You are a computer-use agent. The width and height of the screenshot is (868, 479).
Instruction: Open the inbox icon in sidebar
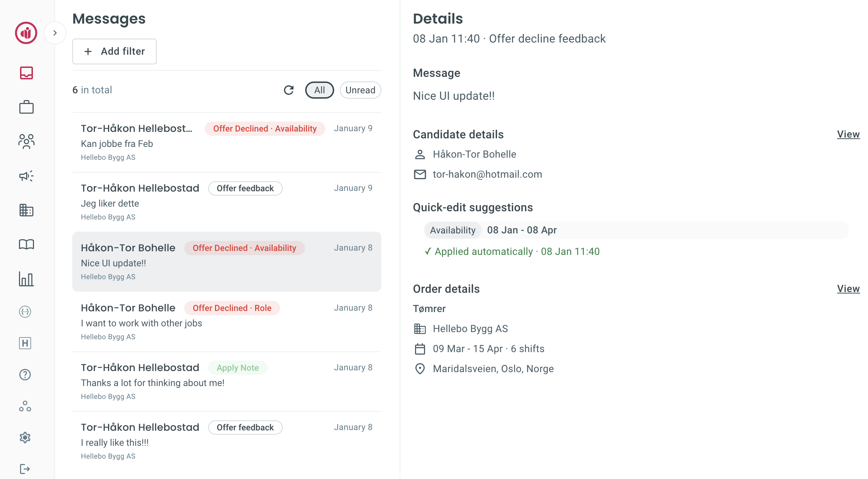click(x=26, y=73)
